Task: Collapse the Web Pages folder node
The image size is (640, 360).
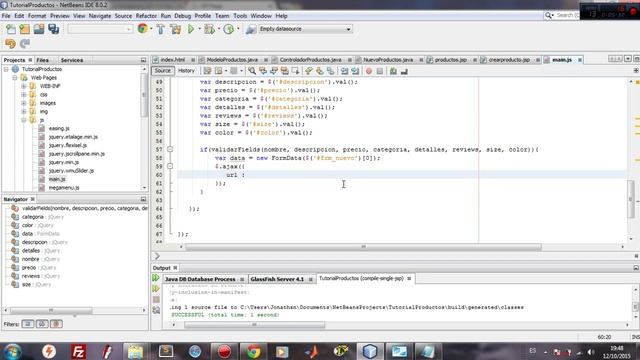Action: pyautogui.click(x=15, y=78)
